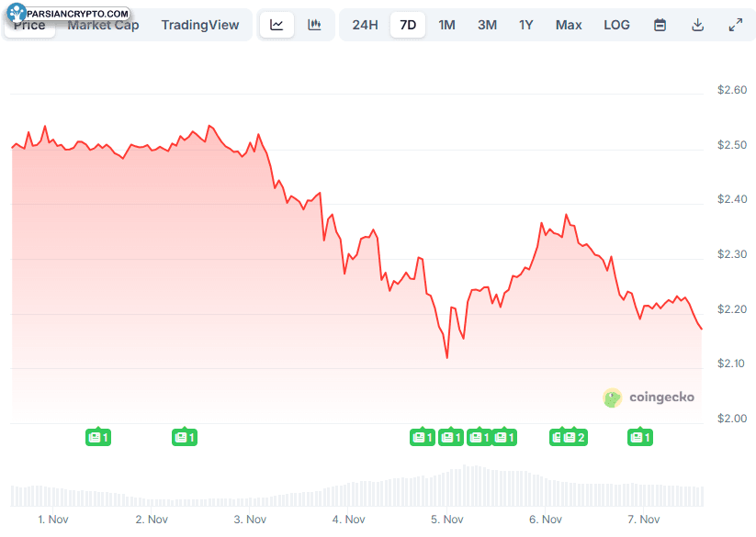The width and height of the screenshot is (756, 537).
Task: Open the calendar date range picker
Action: coord(660,25)
